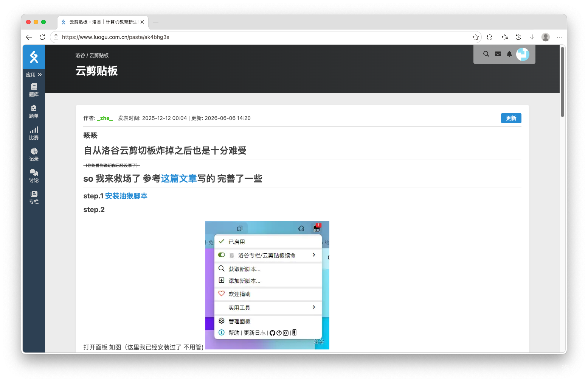Open the notifications bell
This screenshot has height=382, width=588.
pos(509,54)
